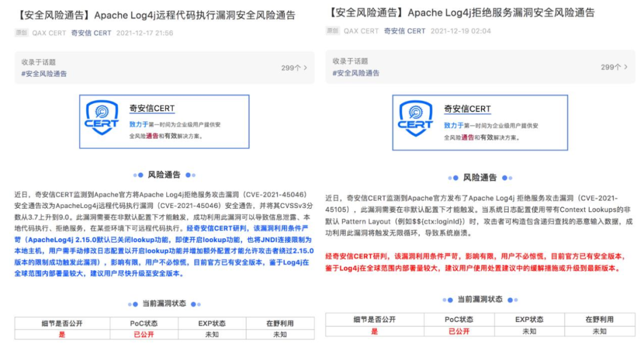
Task: Open 奇安信 CERT account link in left article
Action: pyautogui.click(x=91, y=33)
